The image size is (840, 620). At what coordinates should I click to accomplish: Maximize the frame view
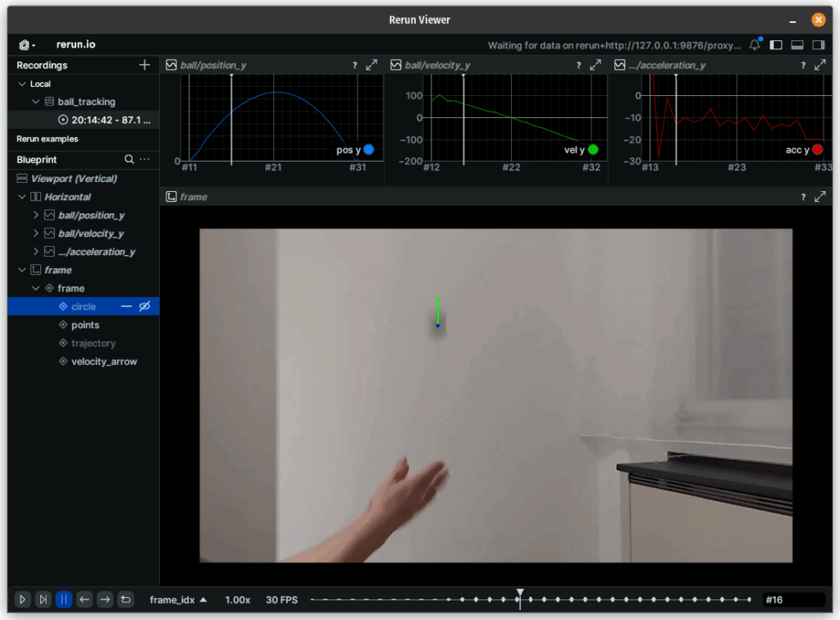pos(820,197)
